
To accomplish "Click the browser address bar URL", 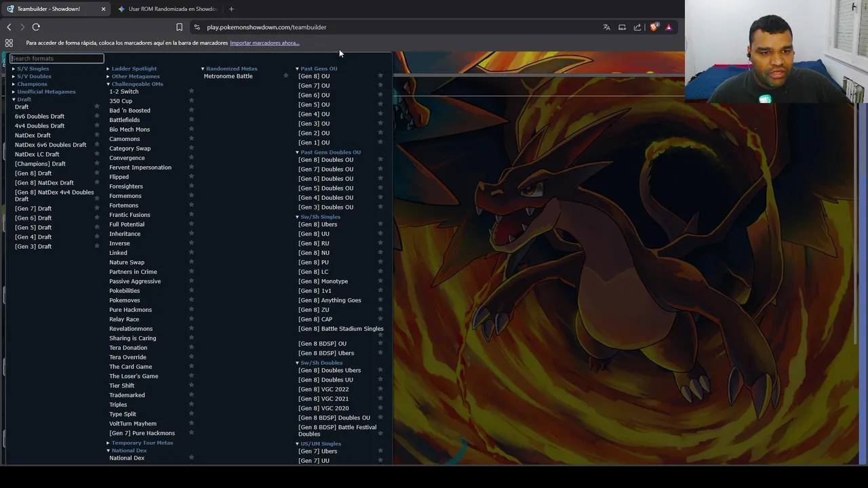I will tap(267, 27).
